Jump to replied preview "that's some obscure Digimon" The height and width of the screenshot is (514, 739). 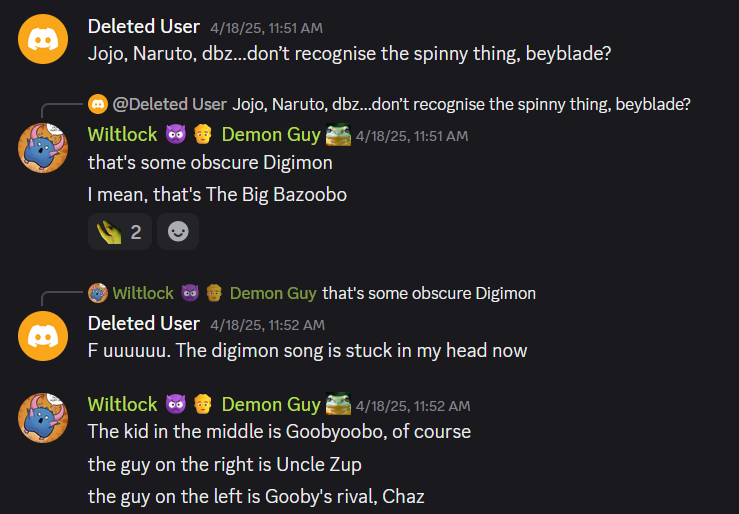[429, 293]
